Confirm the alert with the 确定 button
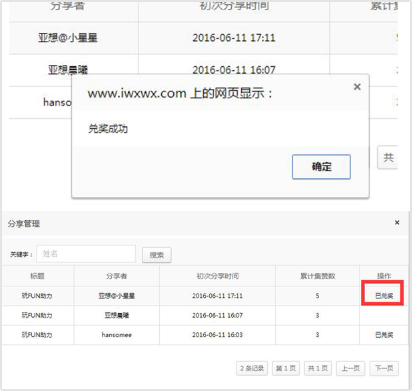Image resolution: width=412 pixels, height=391 pixels. tap(321, 167)
